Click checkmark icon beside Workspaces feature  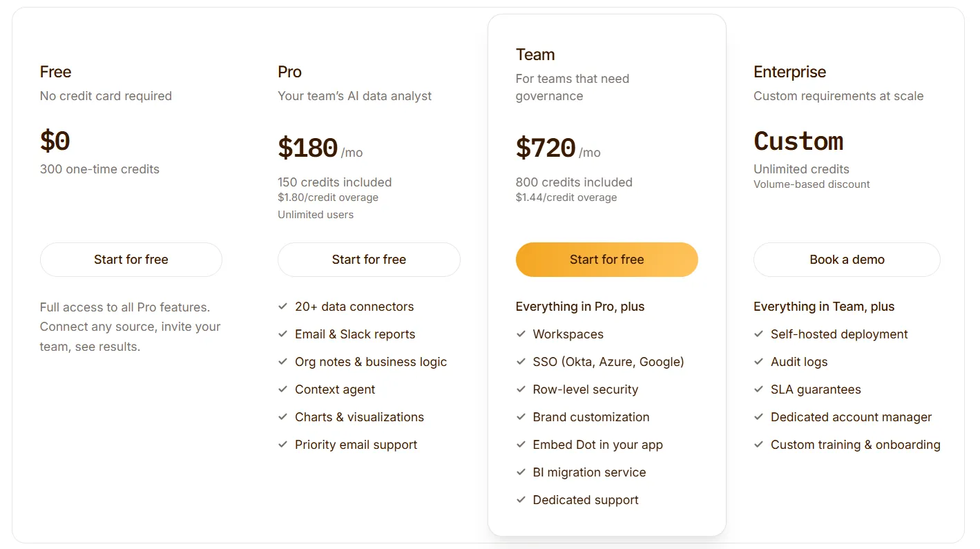[521, 334]
